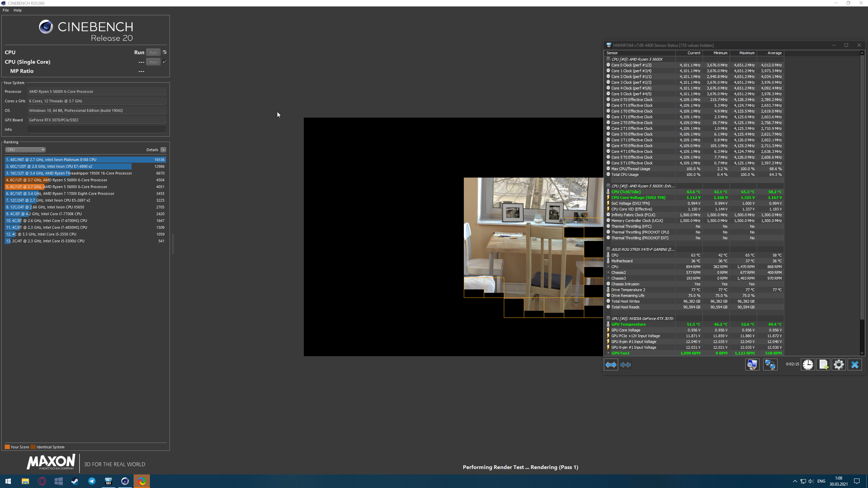Click the collapse sensor columns arrows icon
This screenshot has height=488, width=868.
coord(626,365)
